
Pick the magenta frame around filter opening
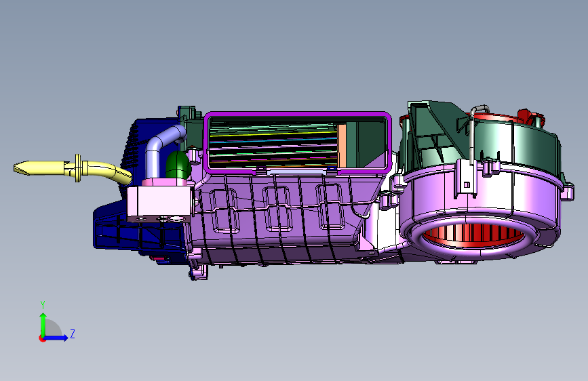pos(297,114)
